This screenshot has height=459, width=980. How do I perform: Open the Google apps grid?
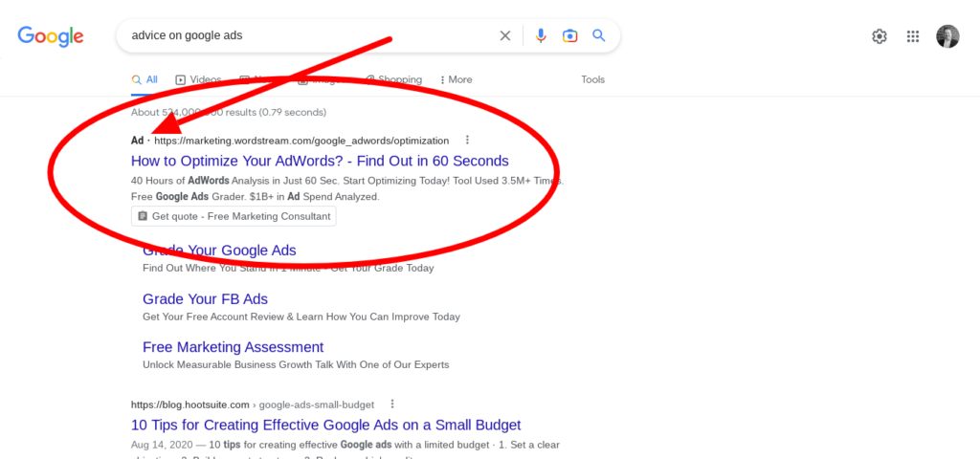click(912, 36)
